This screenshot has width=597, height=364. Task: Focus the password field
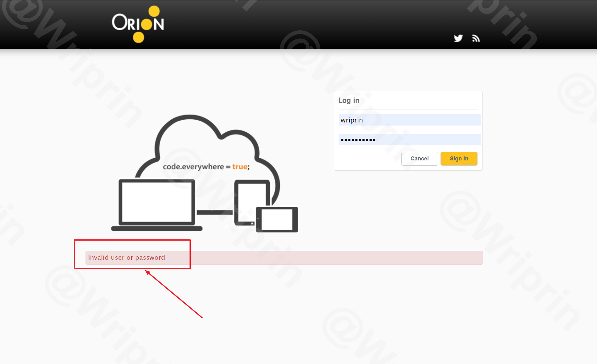(410, 140)
